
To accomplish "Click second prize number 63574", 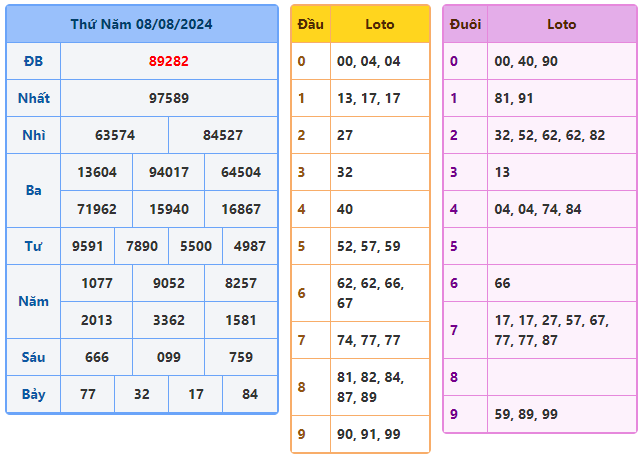I will click(x=114, y=135).
